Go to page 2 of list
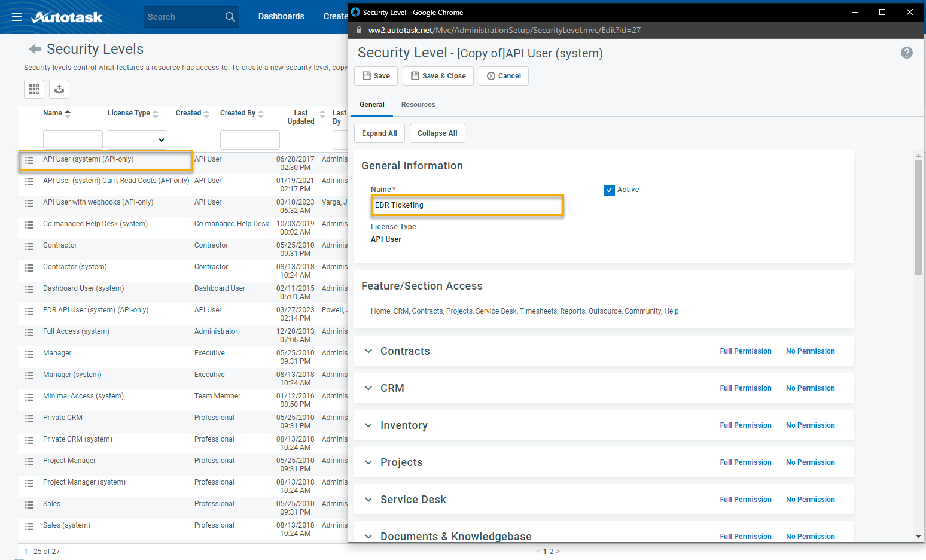Image resolution: width=926 pixels, height=560 pixels. pos(552,552)
